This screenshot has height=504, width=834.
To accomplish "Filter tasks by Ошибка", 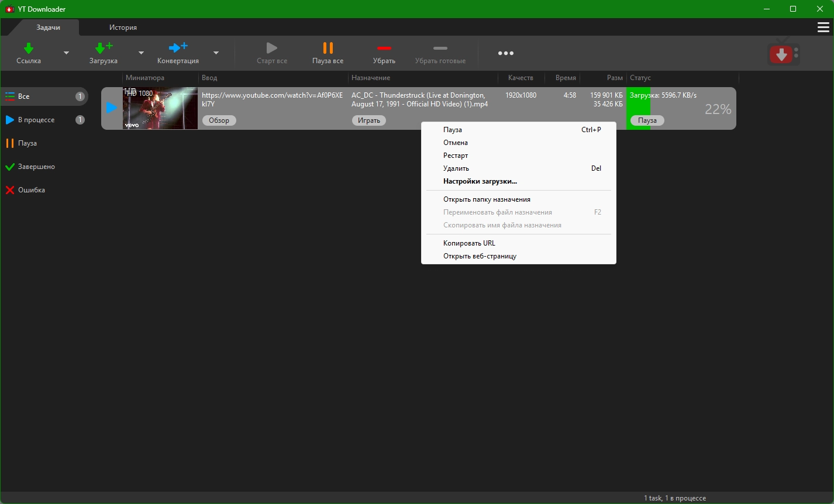I will coord(44,190).
